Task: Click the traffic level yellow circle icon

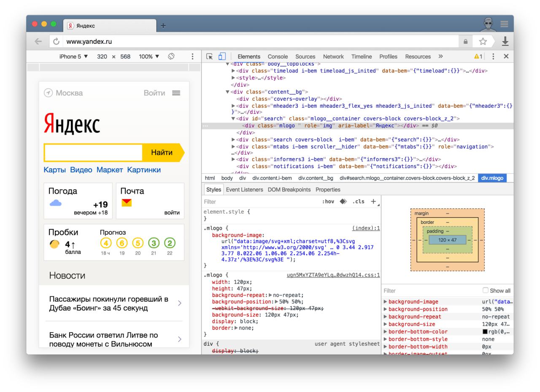Action: pos(54,244)
